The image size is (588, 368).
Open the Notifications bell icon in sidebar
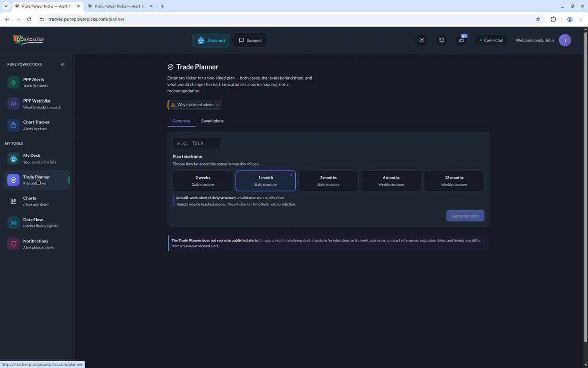point(13,244)
